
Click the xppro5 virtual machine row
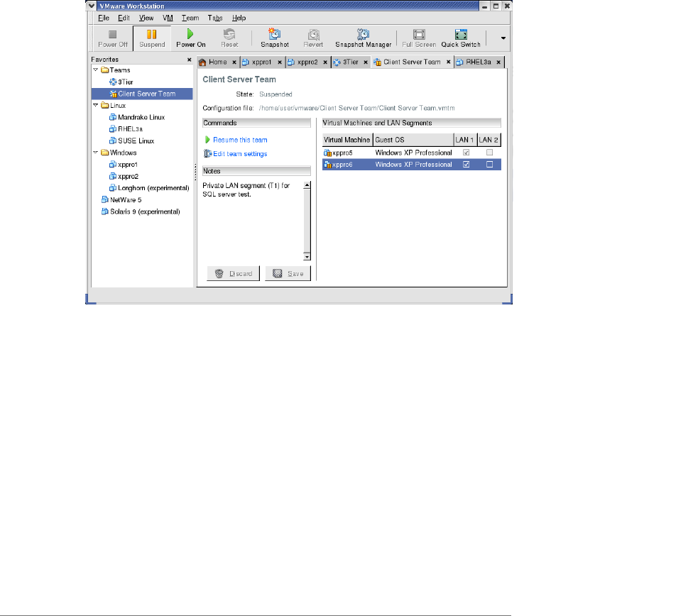(412, 153)
